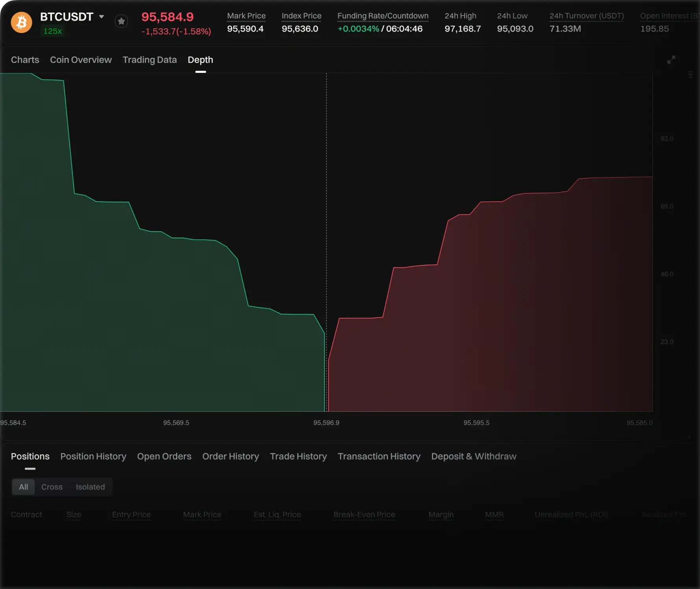
Task: Stay on the Depth tab
Action: 200,60
